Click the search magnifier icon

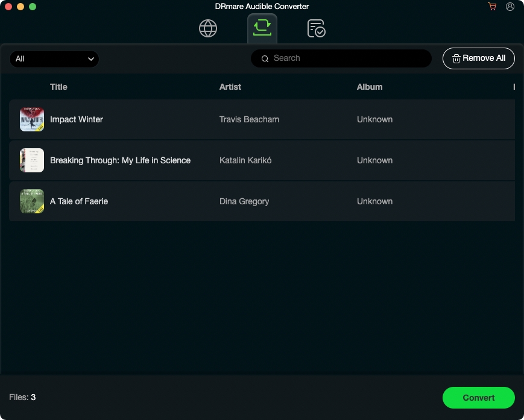(265, 58)
